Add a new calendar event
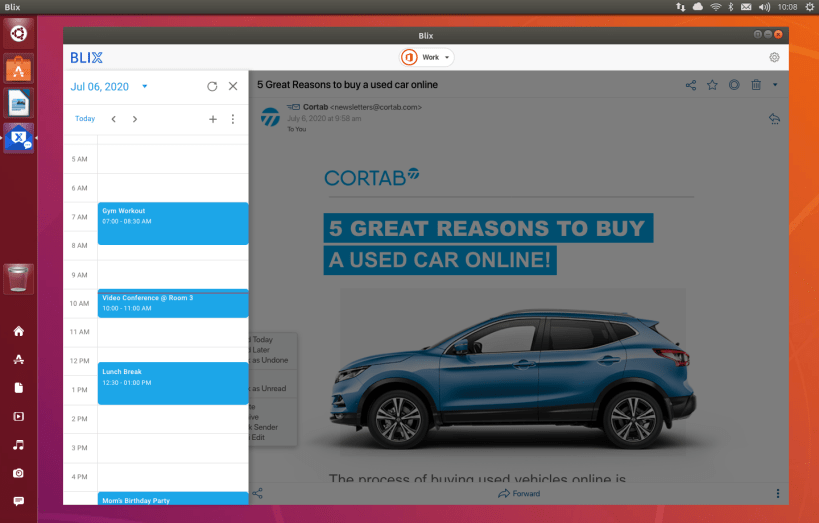Screen dimensions: 819x523 (213, 119)
